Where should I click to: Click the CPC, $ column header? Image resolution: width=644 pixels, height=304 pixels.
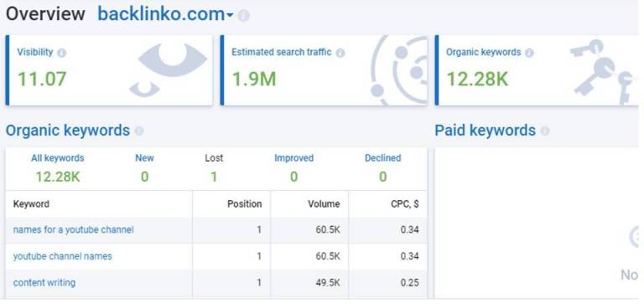(405, 204)
